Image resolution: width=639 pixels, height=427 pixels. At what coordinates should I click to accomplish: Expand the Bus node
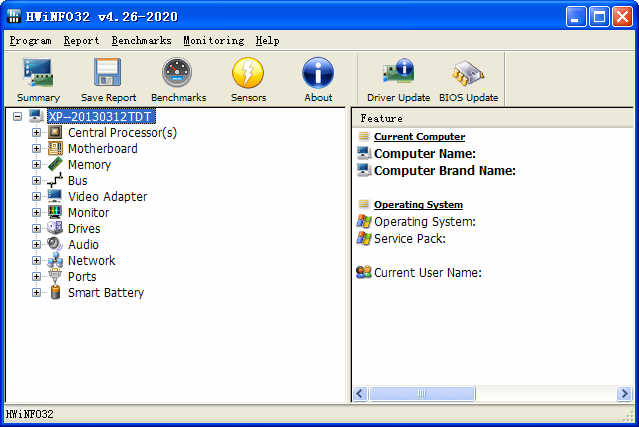[x=36, y=180]
